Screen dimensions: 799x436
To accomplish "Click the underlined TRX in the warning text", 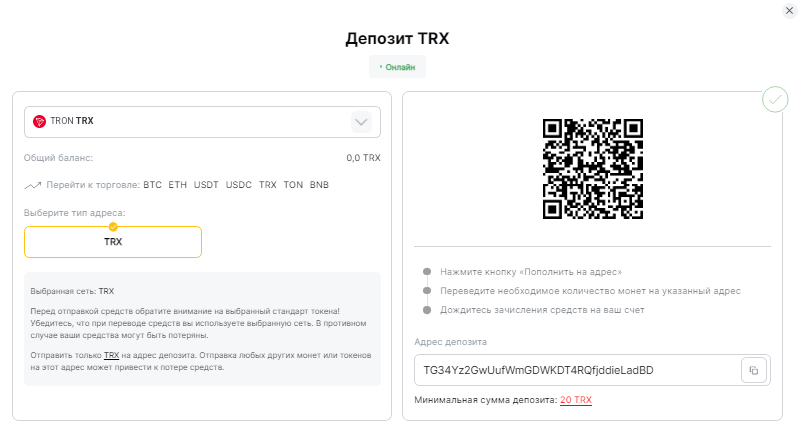I will pyautogui.click(x=111, y=356).
